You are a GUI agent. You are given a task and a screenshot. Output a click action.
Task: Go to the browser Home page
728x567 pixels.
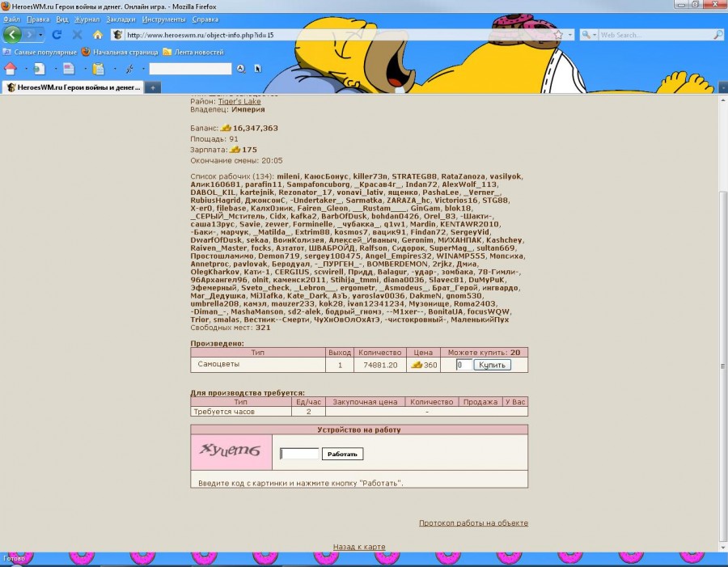98,35
